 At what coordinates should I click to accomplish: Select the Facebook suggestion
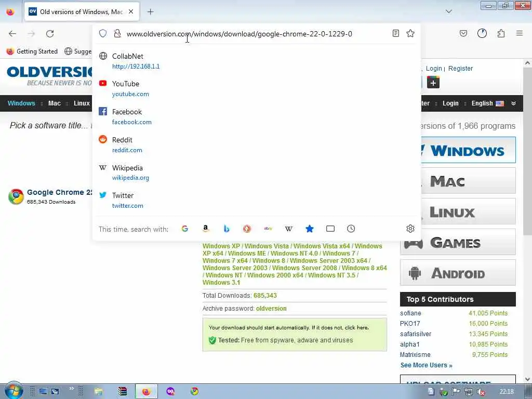[256, 116]
